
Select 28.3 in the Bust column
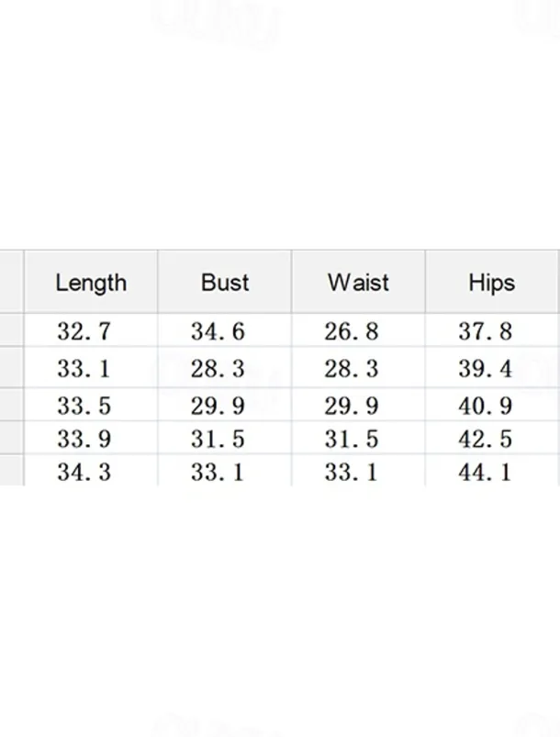click(x=218, y=369)
